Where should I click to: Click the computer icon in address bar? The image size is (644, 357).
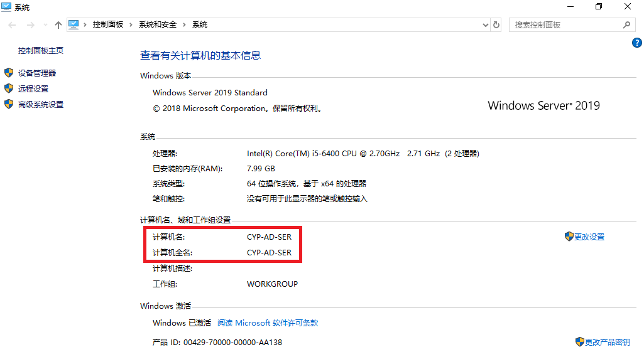coord(74,24)
